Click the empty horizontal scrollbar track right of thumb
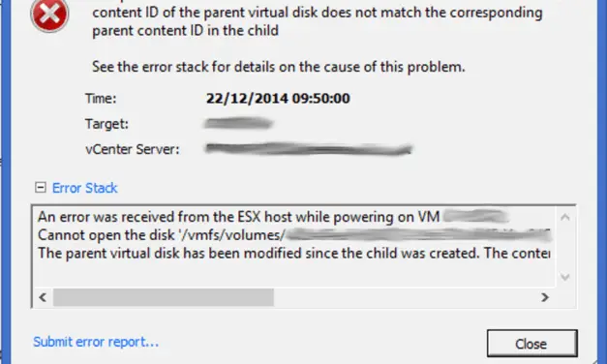Image resolution: width=607 pixels, height=364 pixels. coord(405,297)
